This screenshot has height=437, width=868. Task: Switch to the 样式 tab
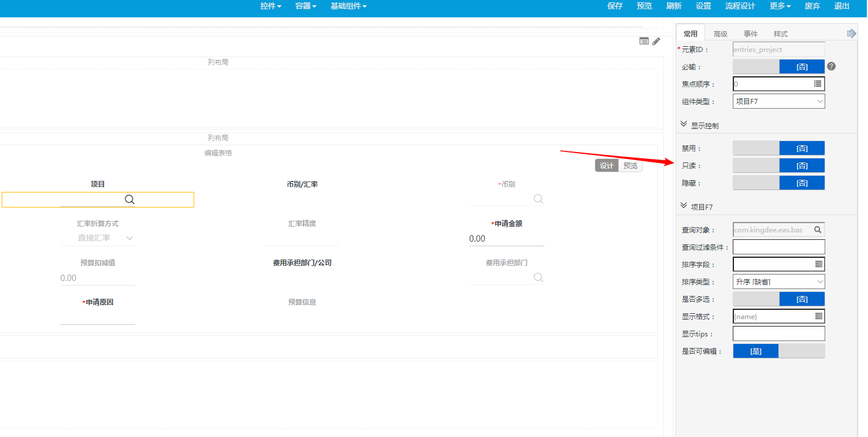781,34
